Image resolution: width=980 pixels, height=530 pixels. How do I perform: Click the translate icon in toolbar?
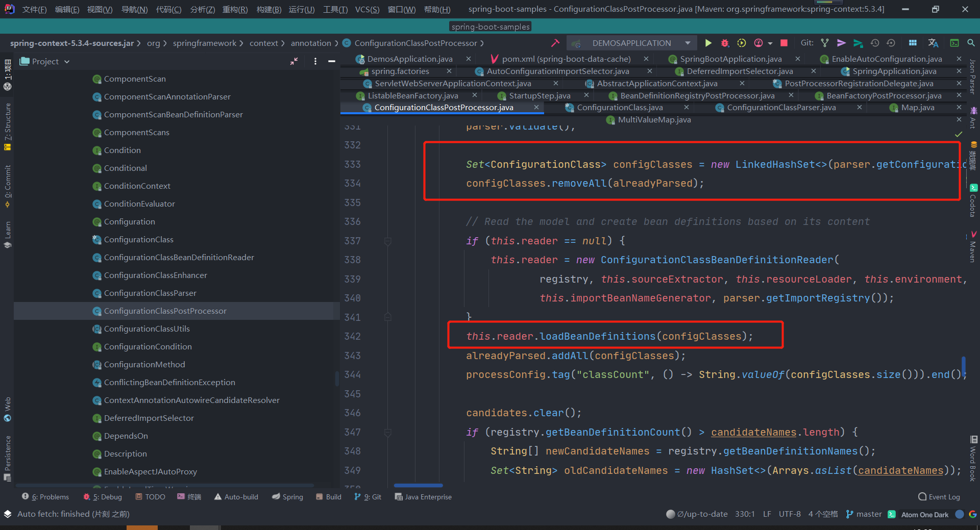933,43
